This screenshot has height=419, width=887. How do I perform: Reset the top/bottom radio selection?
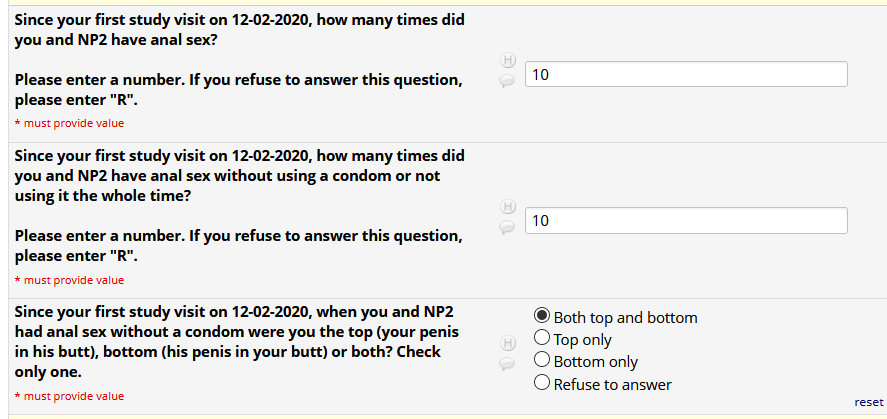coord(868,401)
